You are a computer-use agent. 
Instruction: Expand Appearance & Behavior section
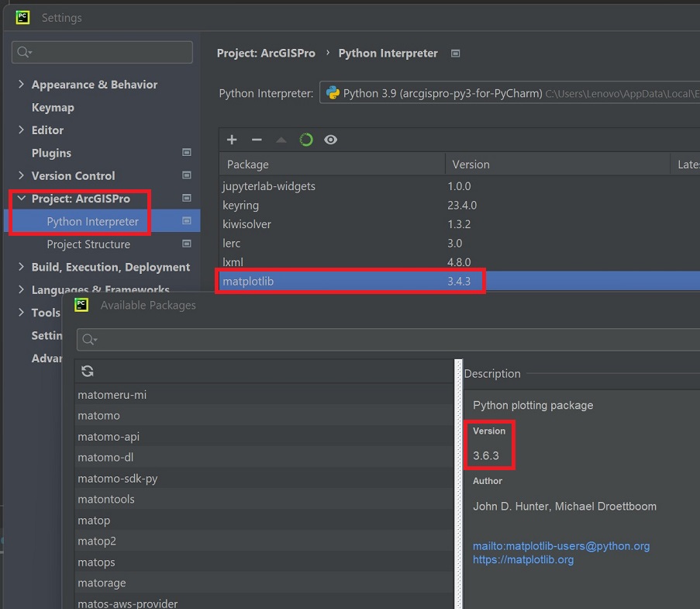point(21,84)
